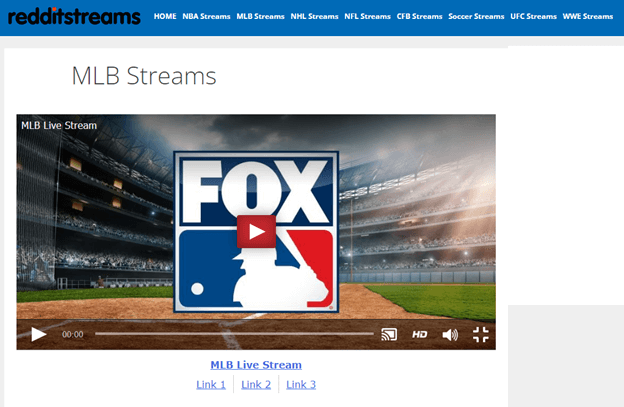
Task: Open stream Link 2
Action: [x=256, y=384]
